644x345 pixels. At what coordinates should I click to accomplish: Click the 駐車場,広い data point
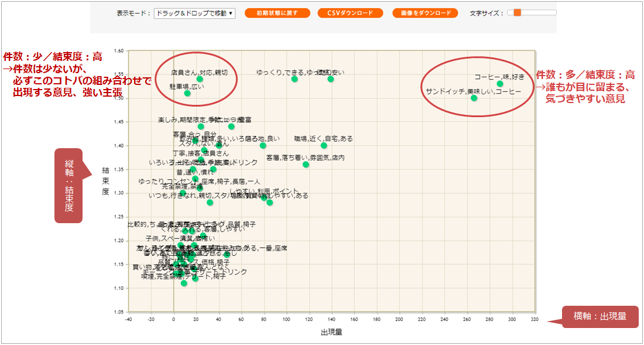(187, 93)
